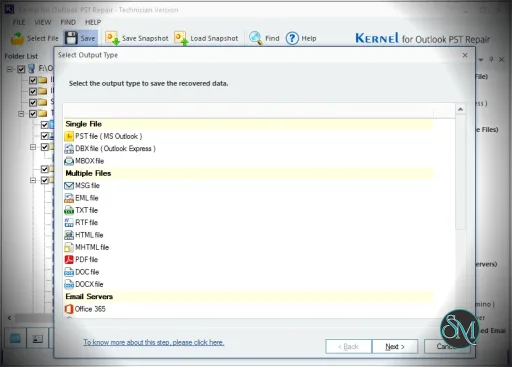512x367 pixels.
Task: Click the Save Snapshot icon
Action: [x=112, y=38]
